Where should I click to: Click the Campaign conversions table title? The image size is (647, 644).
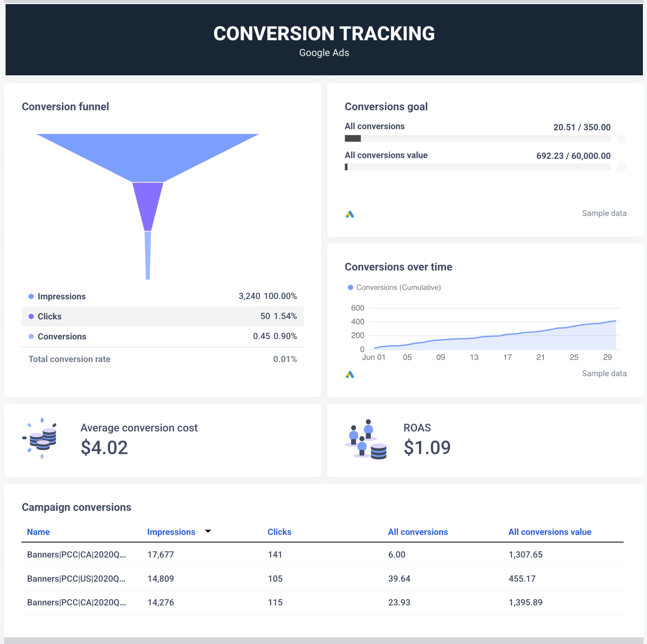coord(76,507)
